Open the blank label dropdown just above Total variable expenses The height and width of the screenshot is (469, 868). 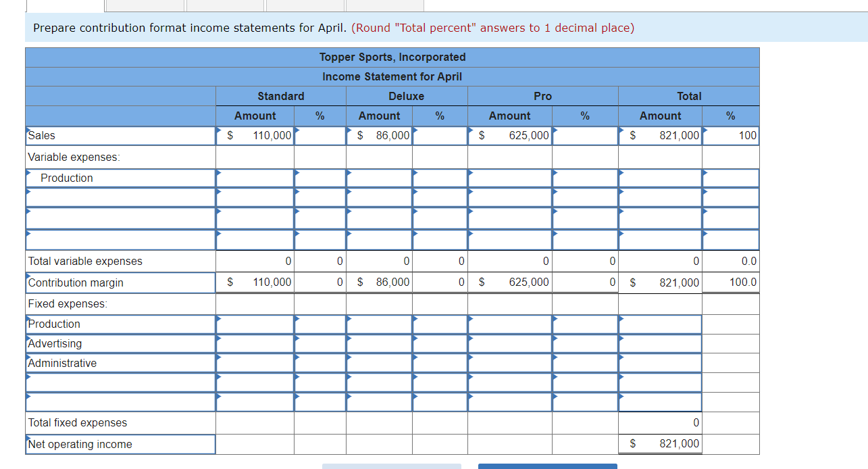(121, 240)
